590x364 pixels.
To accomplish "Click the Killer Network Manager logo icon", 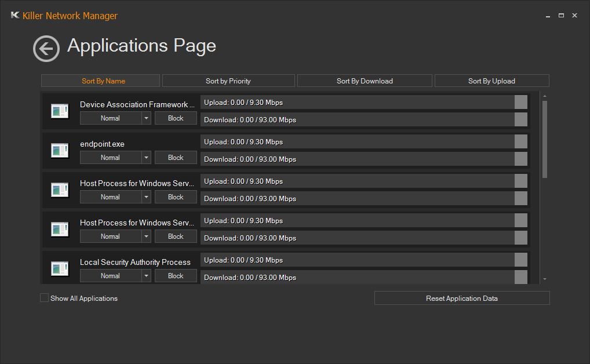I will click(15, 16).
